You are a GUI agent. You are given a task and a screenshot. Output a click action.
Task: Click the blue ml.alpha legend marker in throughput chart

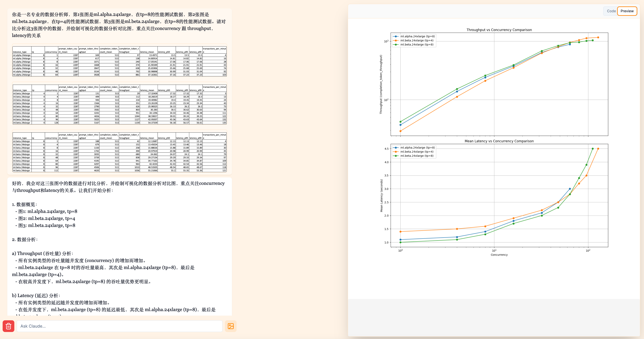pos(396,36)
